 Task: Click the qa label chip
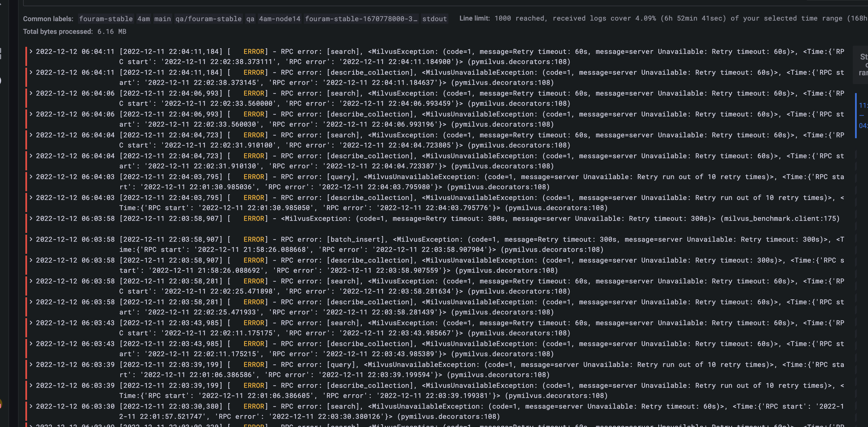(250, 19)
